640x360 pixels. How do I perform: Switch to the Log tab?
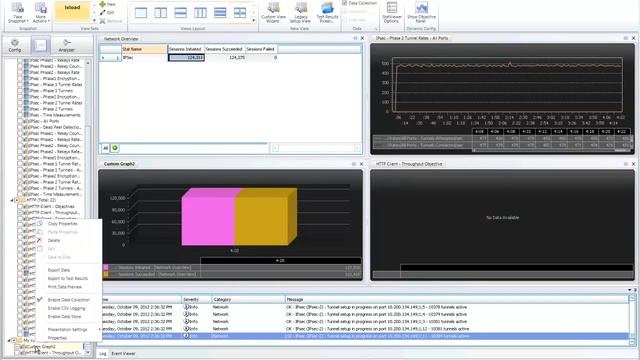coord(103,353)
